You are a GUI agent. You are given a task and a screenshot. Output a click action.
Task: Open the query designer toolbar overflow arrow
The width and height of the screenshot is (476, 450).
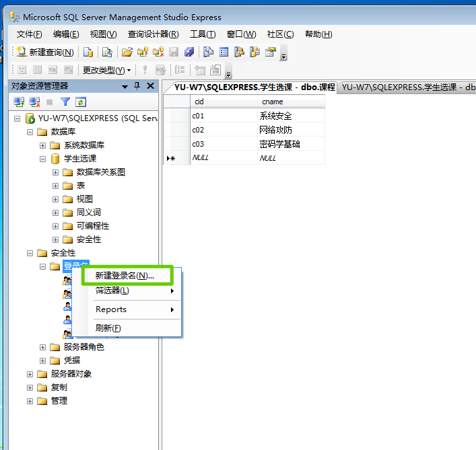[x=229, y=74]
